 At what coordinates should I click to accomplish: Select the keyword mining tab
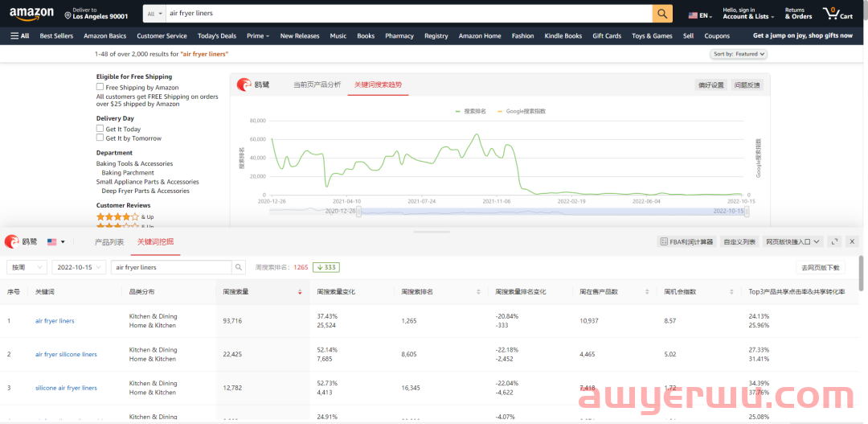(x=156, y=241)
